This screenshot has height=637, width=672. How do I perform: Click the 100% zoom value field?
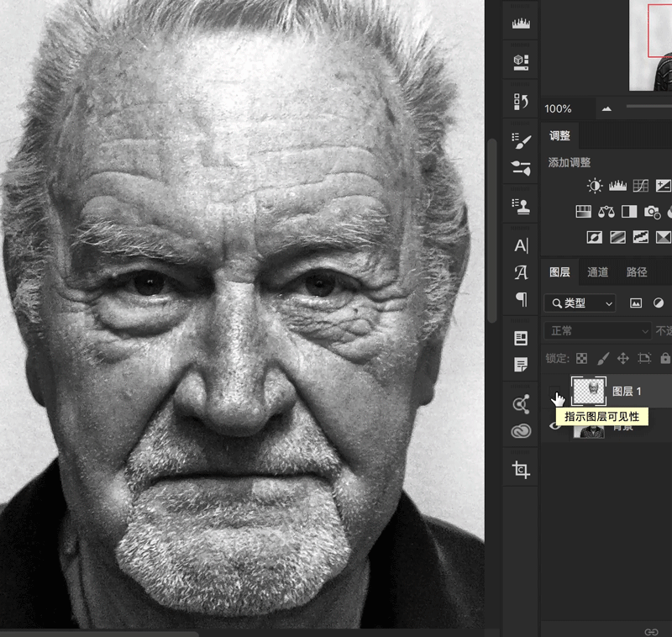click(568, 109)
